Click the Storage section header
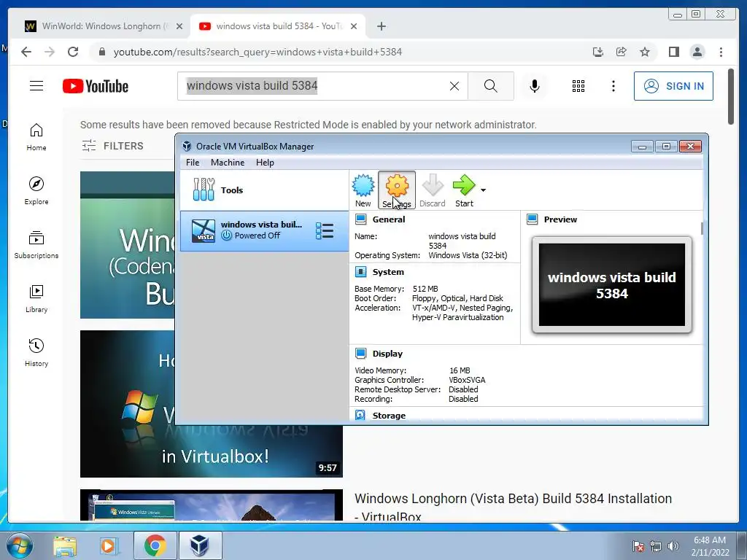Screen dimensions: 747x560 tap(389, 416)
